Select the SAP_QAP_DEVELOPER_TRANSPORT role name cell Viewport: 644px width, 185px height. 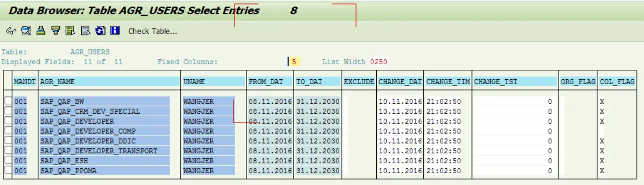click(x=105, y=151)
